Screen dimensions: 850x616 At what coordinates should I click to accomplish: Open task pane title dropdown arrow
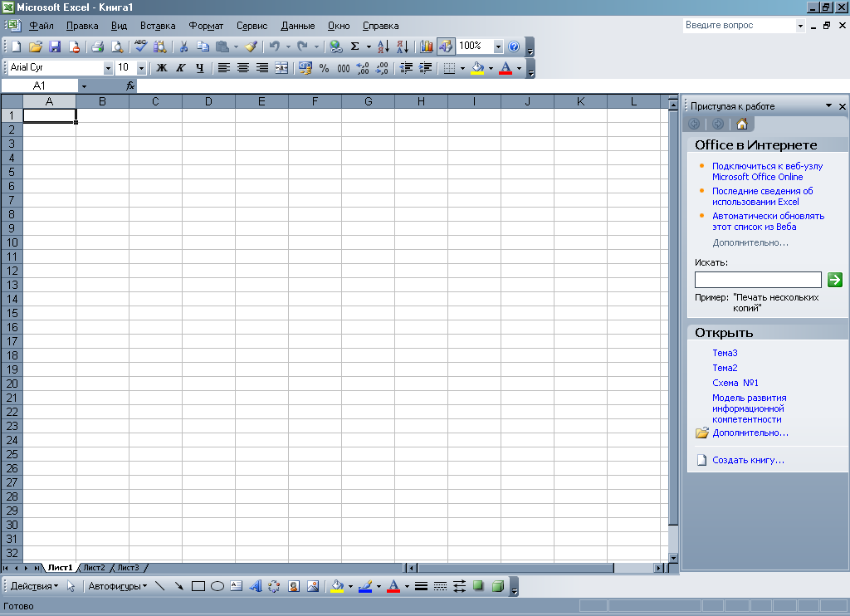(x=829, y=105)
